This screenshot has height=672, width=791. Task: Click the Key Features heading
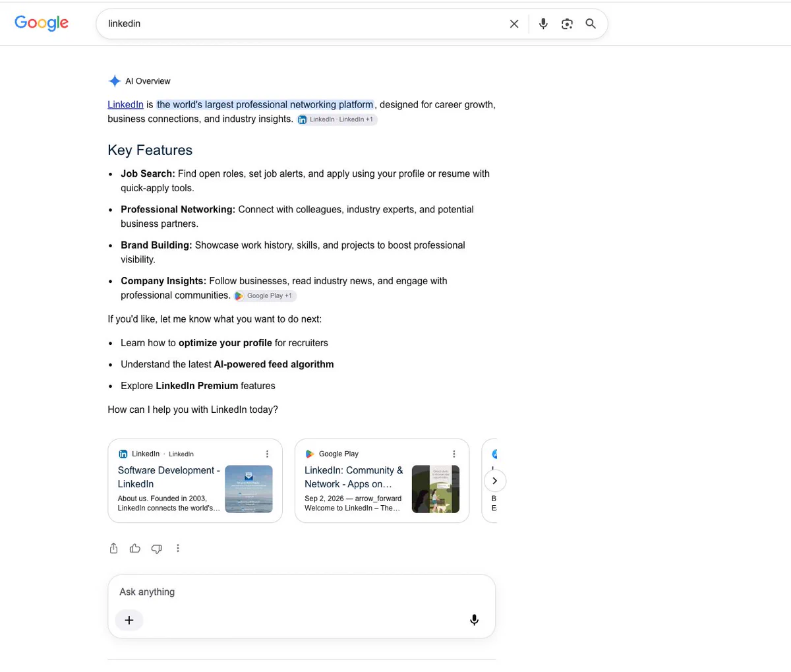pos(150,150)
